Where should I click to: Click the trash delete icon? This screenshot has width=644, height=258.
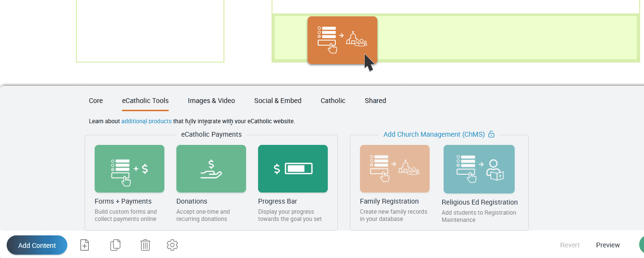coord(145,245)
